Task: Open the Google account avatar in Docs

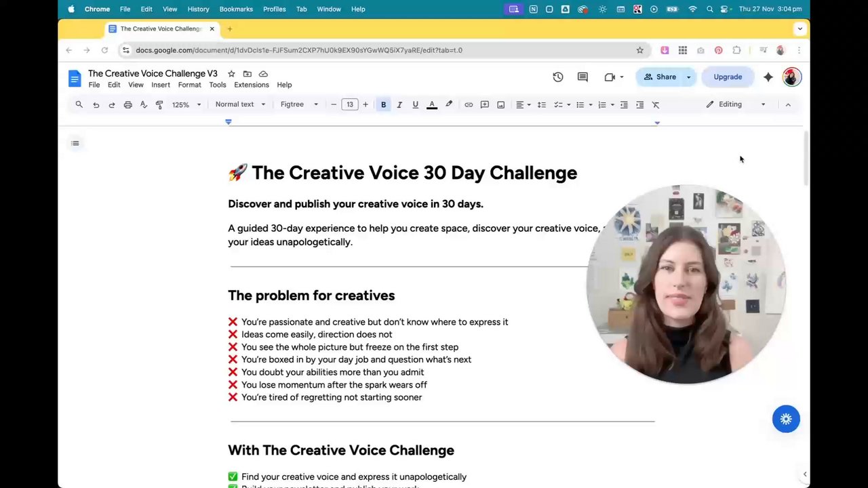Action: [x=791, y=77]
